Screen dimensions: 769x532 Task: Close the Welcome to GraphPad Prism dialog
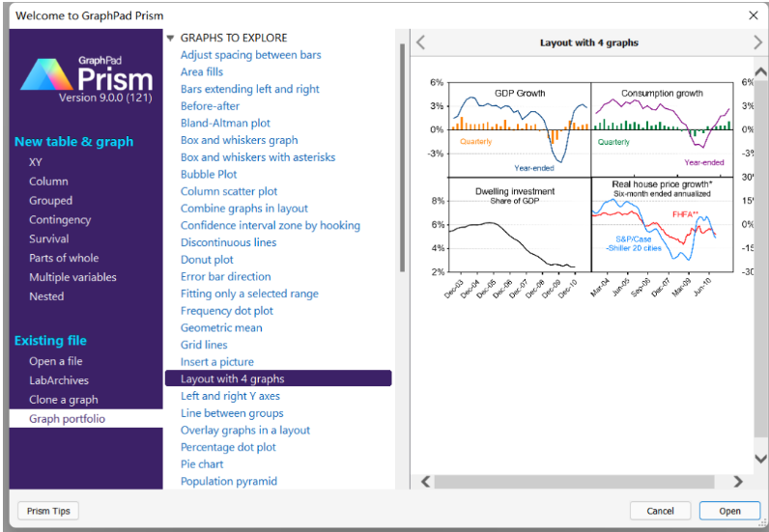tap(754, 15)
